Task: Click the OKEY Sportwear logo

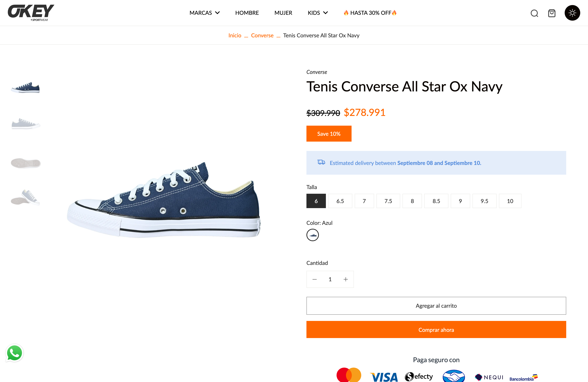Action: (x=31, y=13)
